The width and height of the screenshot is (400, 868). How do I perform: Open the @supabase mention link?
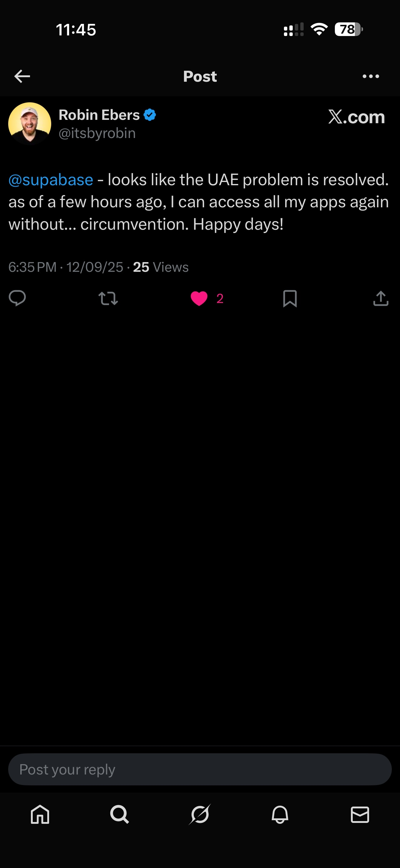[x=51, y=180]
